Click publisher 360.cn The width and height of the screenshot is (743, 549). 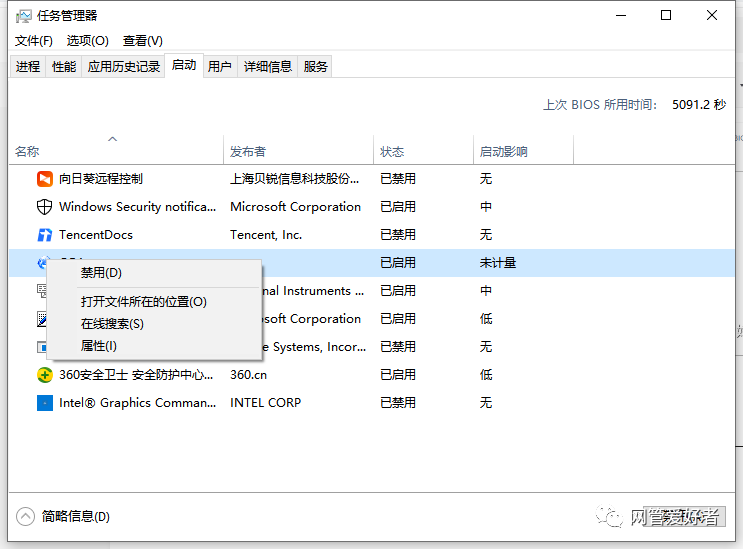tap(248, 375)
